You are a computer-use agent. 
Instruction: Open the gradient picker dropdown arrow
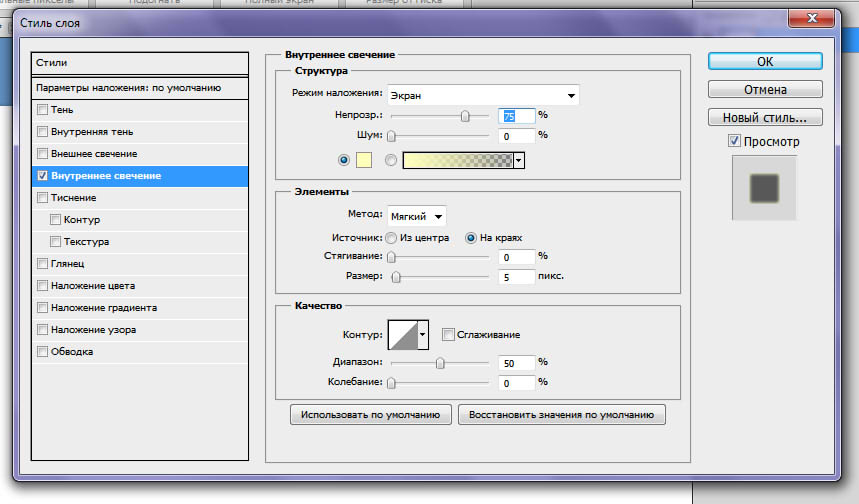click(x=519, y=161)
